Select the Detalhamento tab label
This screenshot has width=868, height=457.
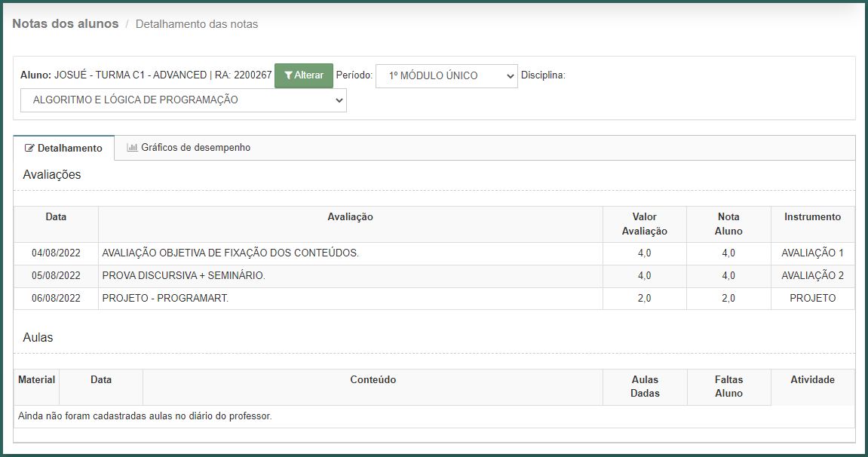[x=70, y=149]
